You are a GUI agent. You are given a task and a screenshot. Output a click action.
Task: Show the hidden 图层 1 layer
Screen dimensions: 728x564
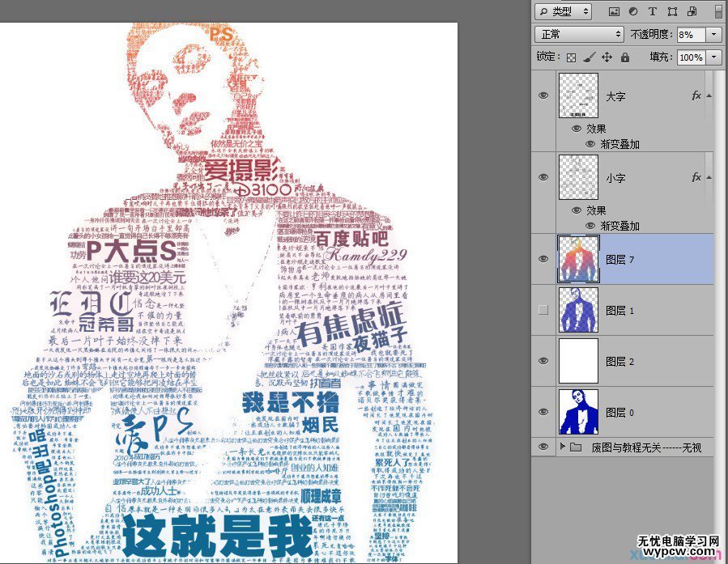coord(543,310)
